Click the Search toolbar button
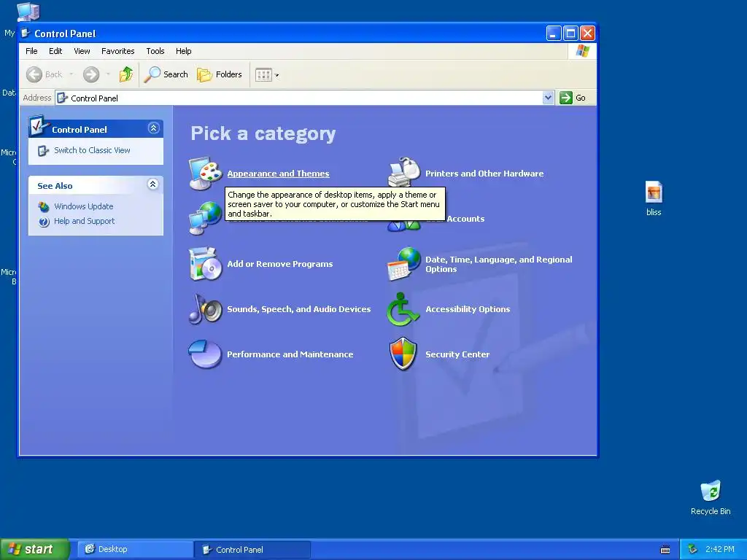 coord(166,74)
